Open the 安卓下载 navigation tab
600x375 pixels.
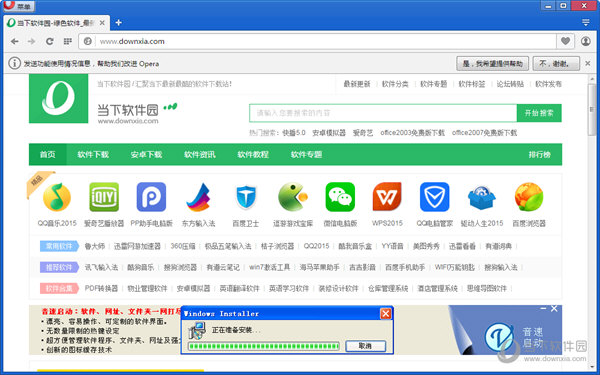click(146, 155)
